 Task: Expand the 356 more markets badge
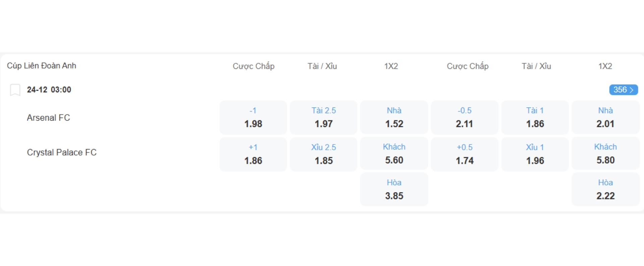pyautogui.click(x=623, y=90)
